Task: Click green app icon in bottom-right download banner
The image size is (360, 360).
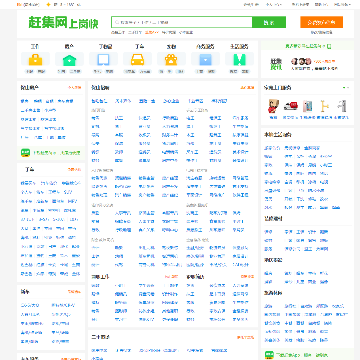Action: coord(269,355)
